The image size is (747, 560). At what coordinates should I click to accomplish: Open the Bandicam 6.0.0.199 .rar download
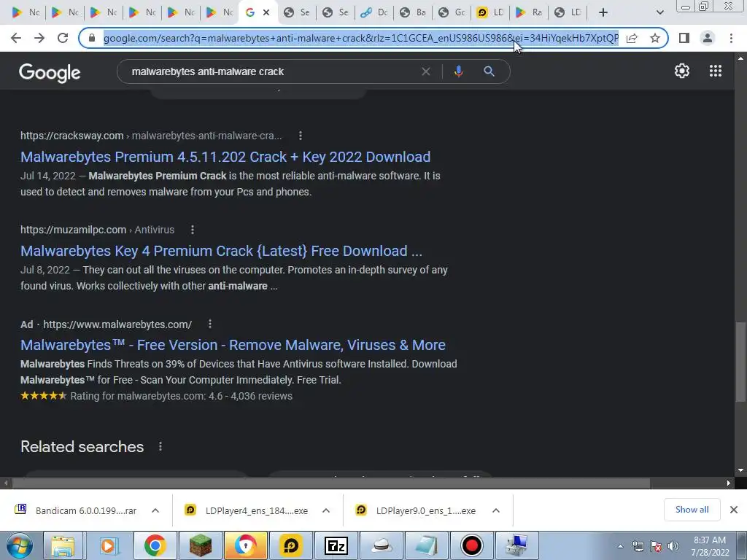tap(86, 510)
